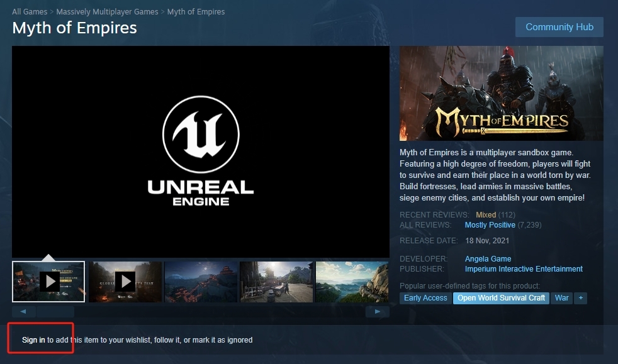Click the Unreal Engine video player
The image size is (618, 364).
click(x=201, y=152)
